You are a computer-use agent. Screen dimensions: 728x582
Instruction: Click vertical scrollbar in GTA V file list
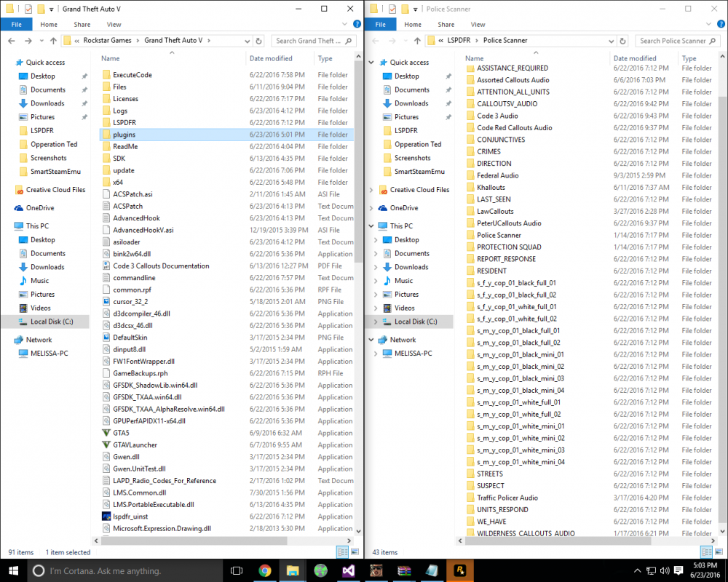click(x=358, y=162)
